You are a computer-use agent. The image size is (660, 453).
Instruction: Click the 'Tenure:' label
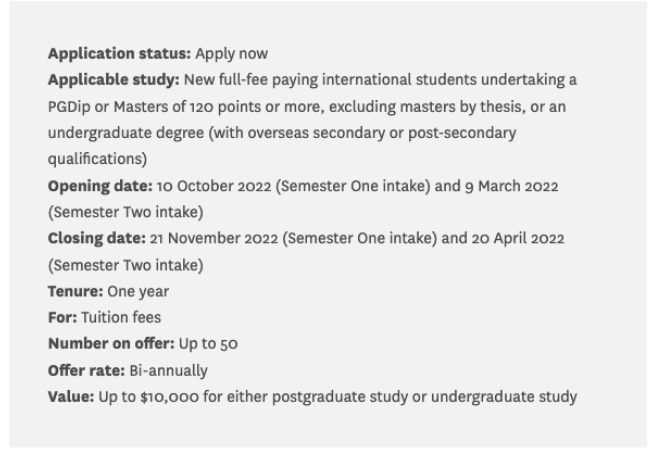point(75,291)
